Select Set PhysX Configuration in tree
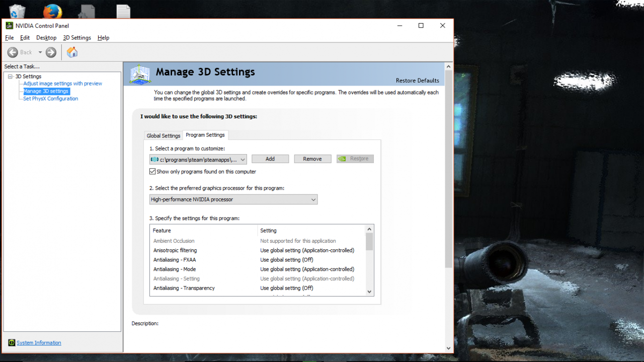This screenshot has height=362, width=644. pyautogui.click(x=50, y=99)
